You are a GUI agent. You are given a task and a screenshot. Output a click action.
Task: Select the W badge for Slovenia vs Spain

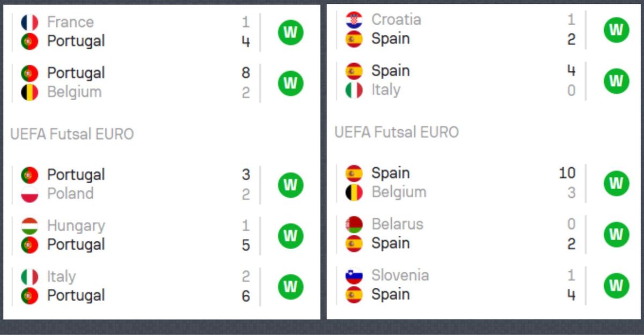616,285
